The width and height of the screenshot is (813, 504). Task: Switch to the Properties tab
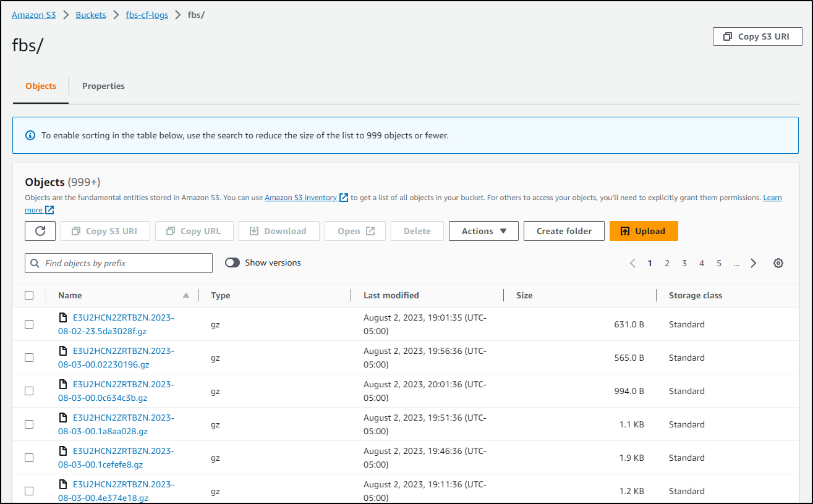(103, 86)
